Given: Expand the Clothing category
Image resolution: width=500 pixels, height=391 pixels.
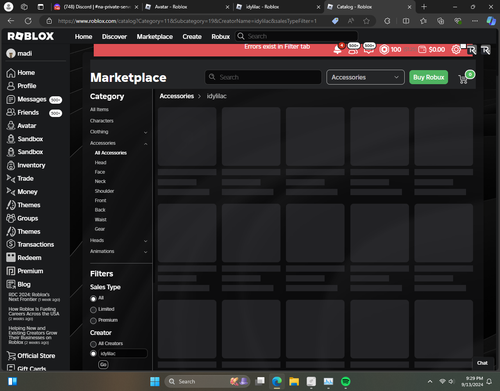Looking at the screenshot, I should pyautogui.click(x=145, y=132).
